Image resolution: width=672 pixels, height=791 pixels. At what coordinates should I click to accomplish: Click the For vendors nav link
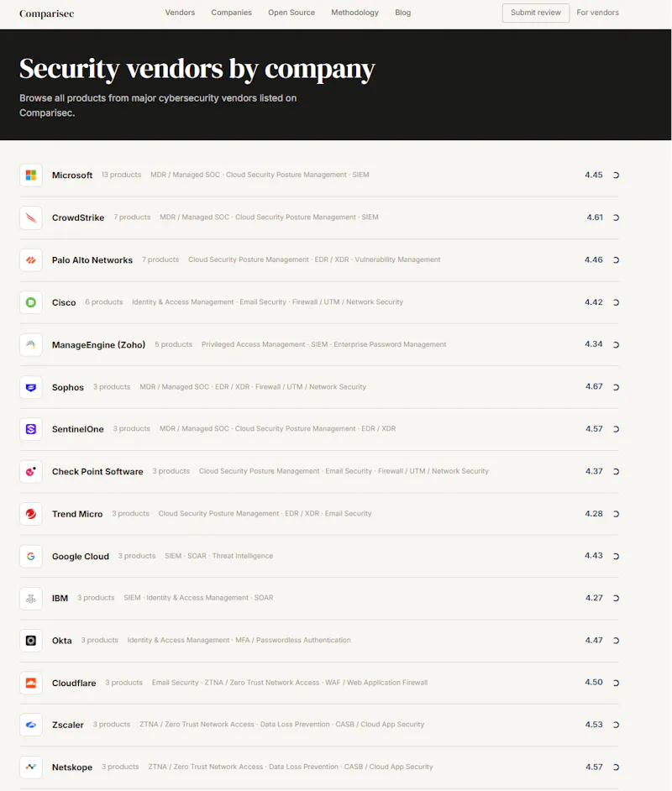point(597,13)
